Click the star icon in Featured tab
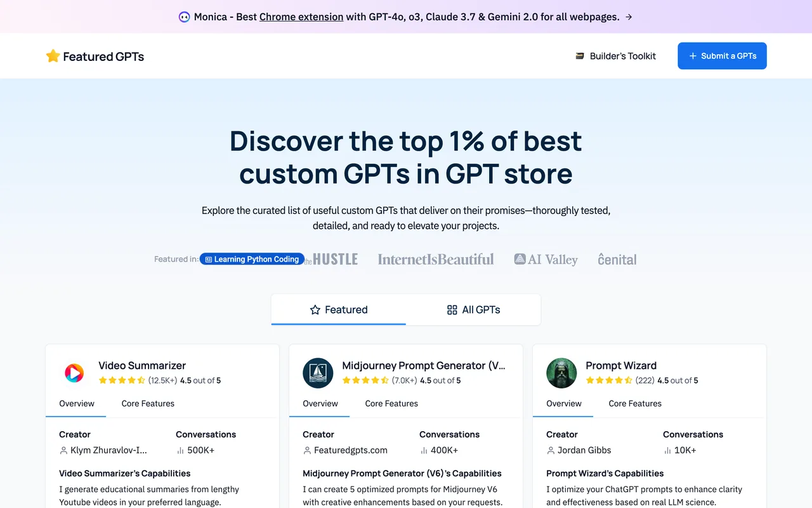The width and height of the screenshot is (812, 508). [315, 310]
